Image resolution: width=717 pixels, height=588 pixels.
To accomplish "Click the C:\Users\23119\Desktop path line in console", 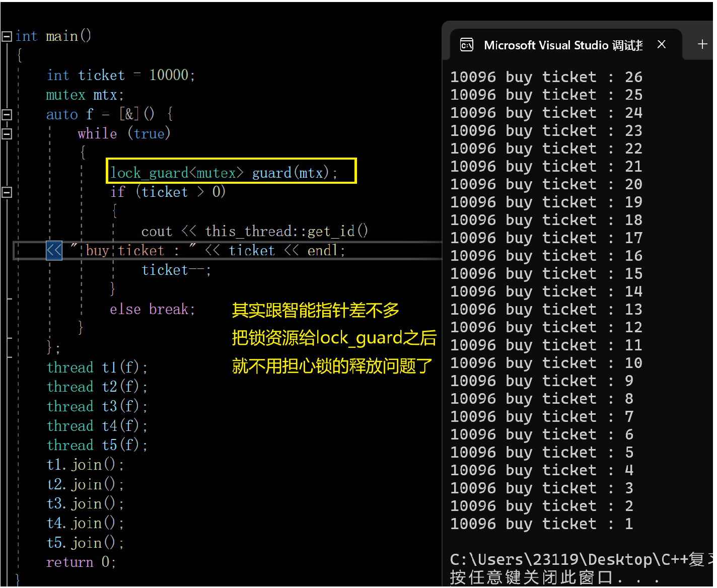I will [x=582, y=560].
